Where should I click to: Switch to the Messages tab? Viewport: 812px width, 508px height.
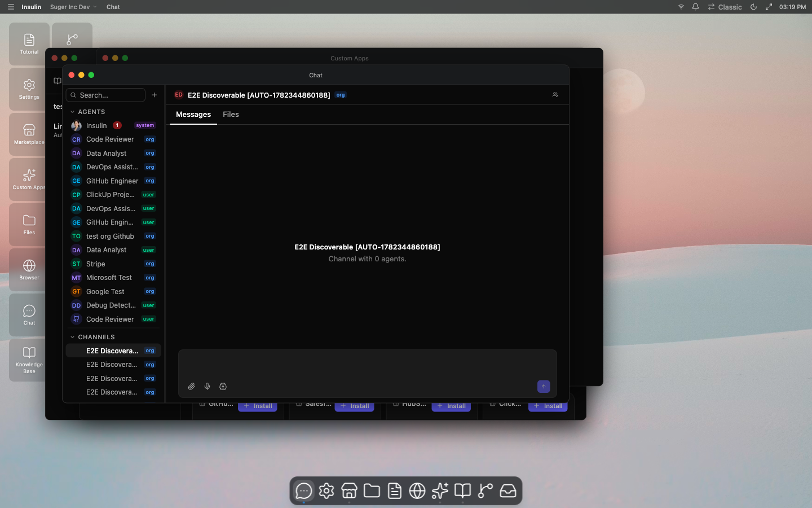pos(193,115)
